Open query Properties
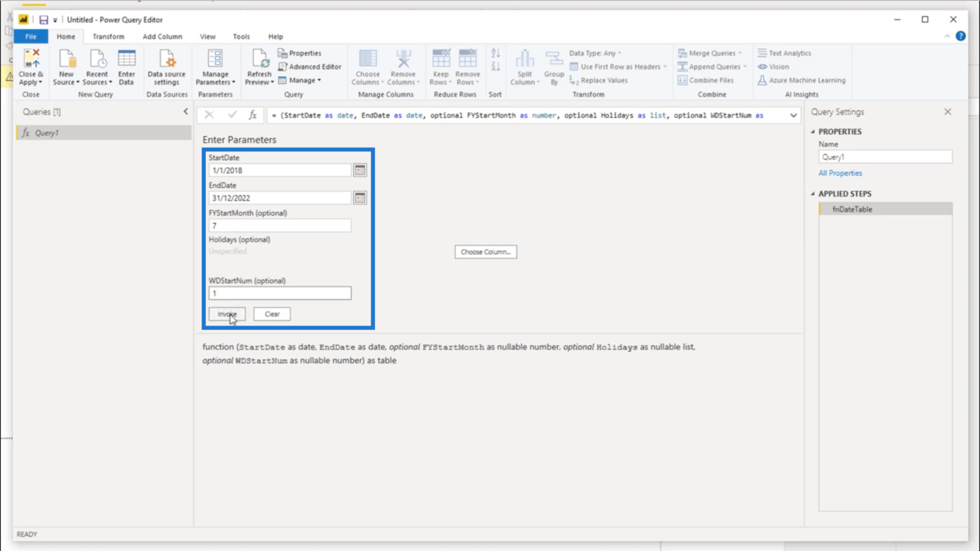 click(x=299, y=53)
